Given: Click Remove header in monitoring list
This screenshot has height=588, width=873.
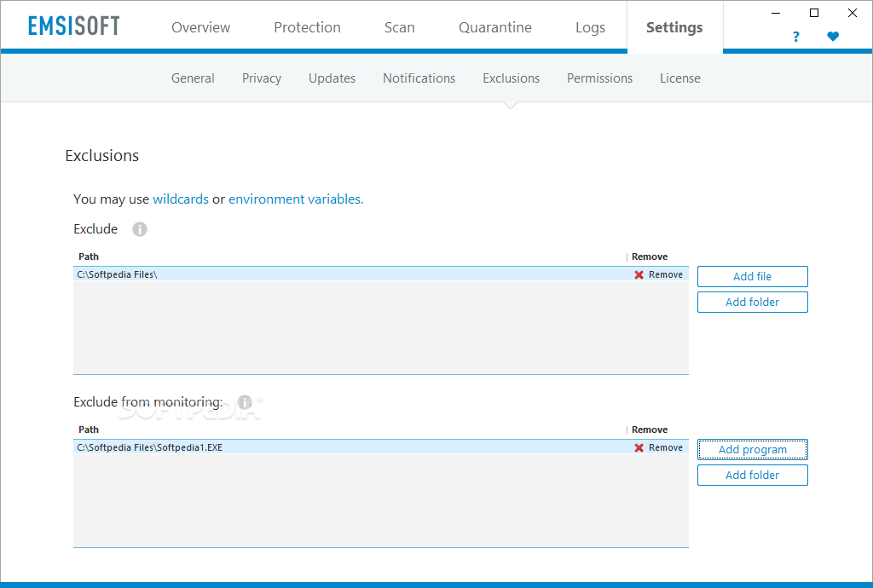Looking at the screenshot, I should point(649,429).
